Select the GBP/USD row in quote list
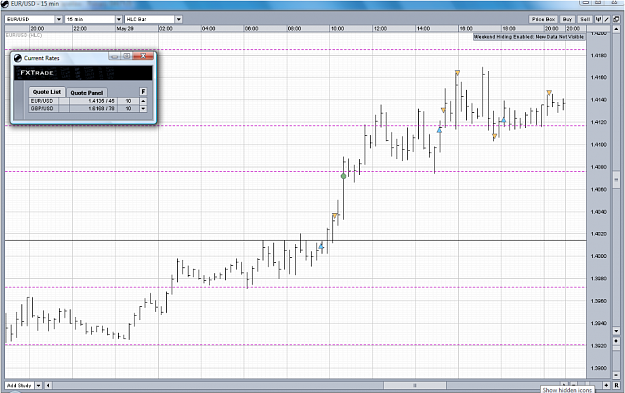This screenshot has width=625, height=393. 84,108
